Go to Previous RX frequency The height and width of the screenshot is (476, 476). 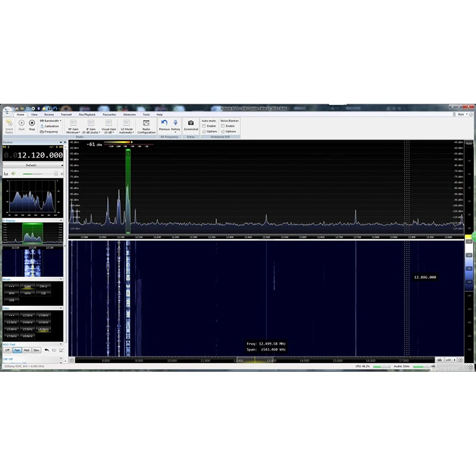pos(164,125)
